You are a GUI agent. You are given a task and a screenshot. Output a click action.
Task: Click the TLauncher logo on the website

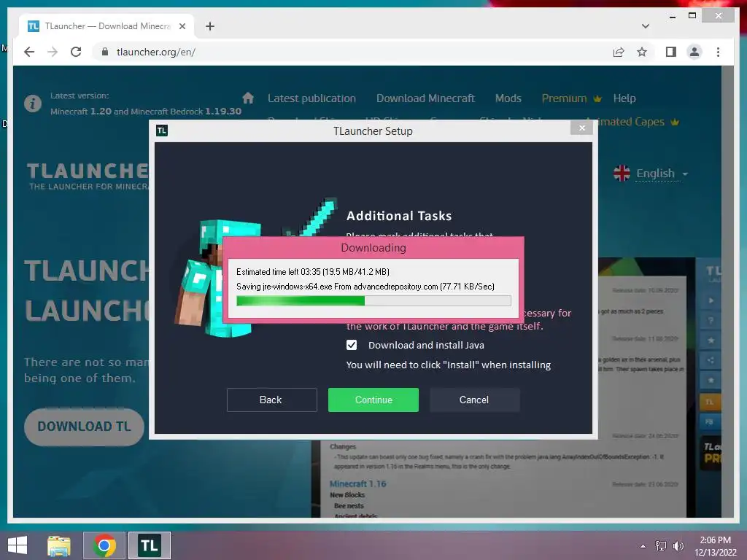click(88, 176)
